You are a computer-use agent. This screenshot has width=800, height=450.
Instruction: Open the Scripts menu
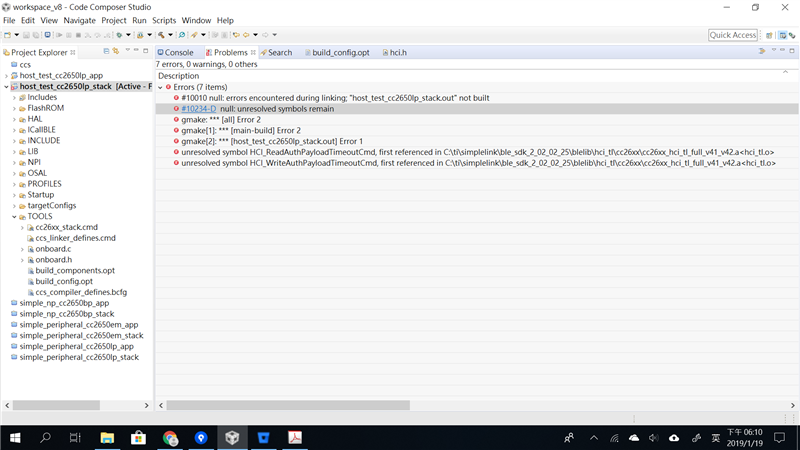tap(164, 20)
